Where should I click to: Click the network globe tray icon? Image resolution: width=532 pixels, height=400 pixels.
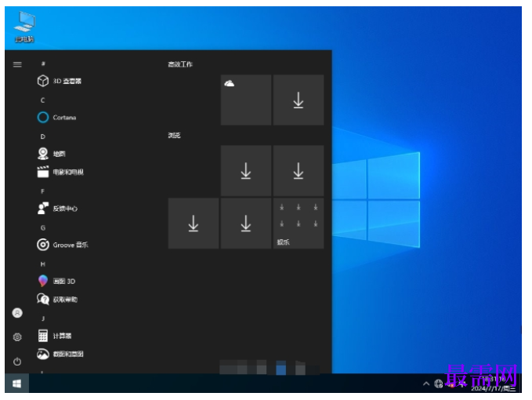tap(438, 384)
